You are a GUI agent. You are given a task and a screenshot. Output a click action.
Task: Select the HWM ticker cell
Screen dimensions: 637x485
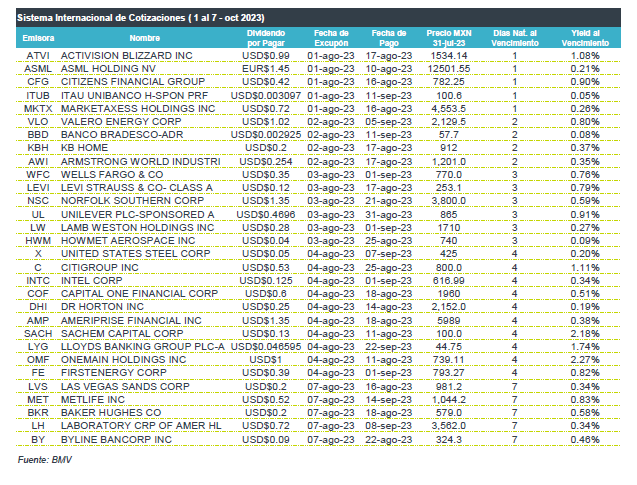click(38, 241)
